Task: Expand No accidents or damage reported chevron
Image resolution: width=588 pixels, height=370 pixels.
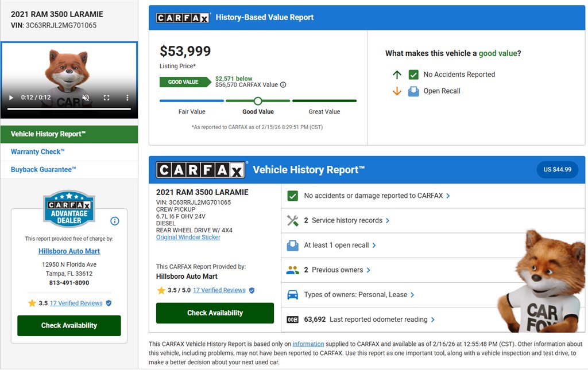Action: click(448, 196)
